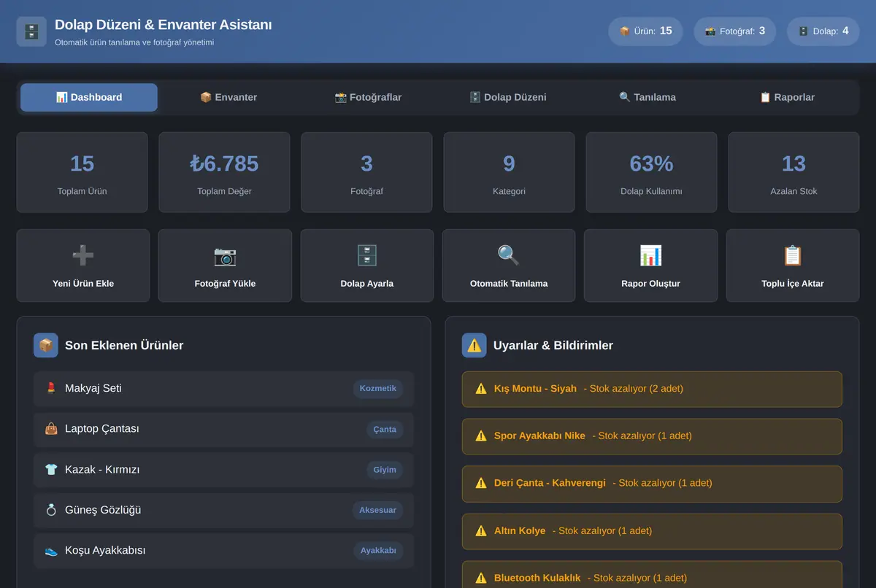Open the Dolap Düzeni tab

point(508,97)
